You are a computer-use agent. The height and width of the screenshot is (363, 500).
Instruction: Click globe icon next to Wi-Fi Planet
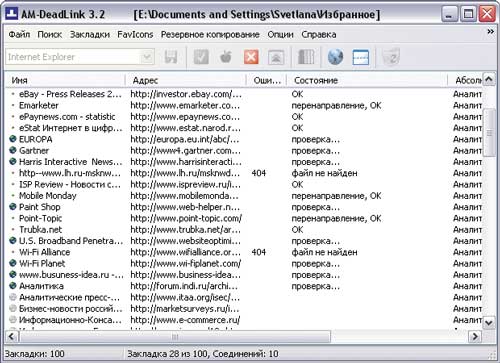13,263
